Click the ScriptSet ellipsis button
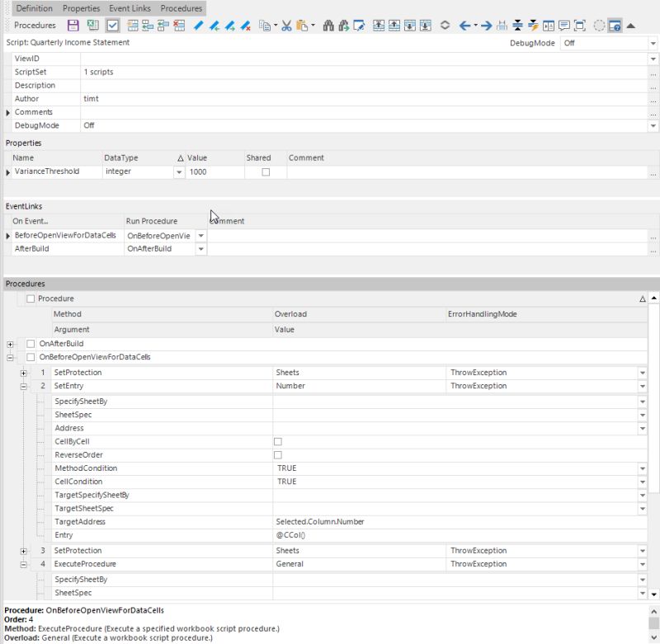Screen dimensions: 660x644 (653, 73)
